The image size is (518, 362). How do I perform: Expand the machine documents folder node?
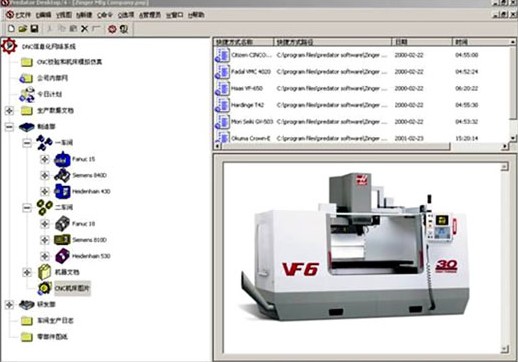(x=27, y=272)
